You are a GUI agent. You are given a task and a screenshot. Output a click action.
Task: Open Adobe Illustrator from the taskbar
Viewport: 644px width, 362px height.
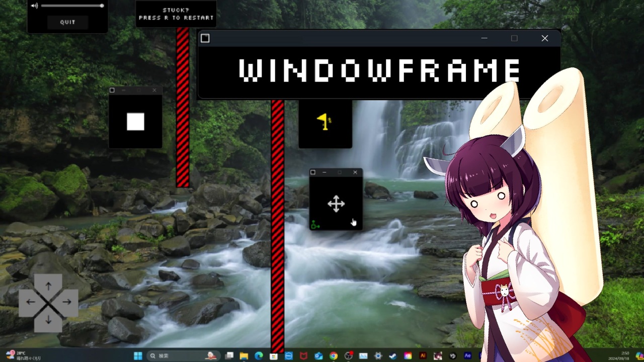click(423, 356)
